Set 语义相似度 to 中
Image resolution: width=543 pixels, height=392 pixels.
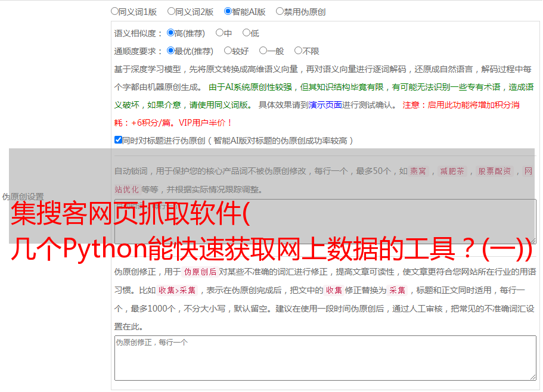(x=219, y=33)
